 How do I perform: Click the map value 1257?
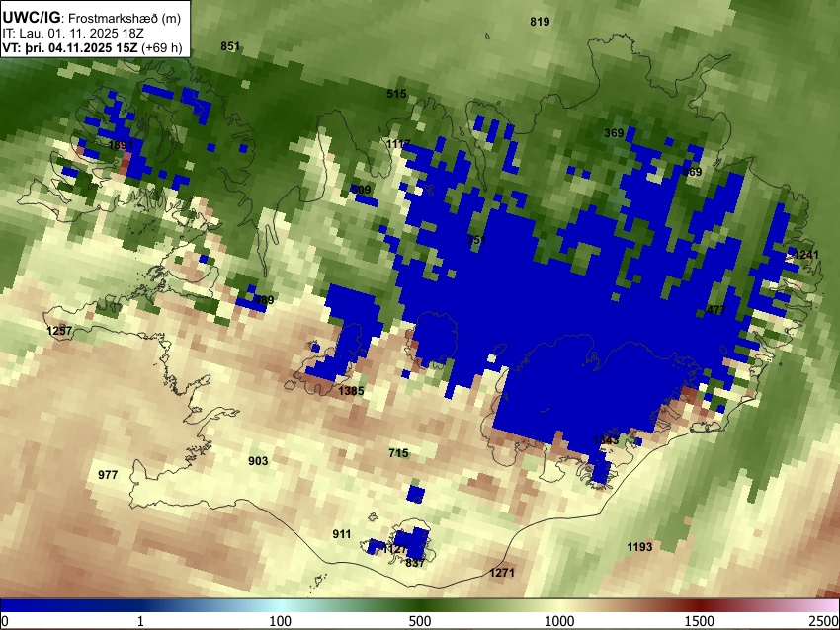pyautogui.click(x=59, y=331)
